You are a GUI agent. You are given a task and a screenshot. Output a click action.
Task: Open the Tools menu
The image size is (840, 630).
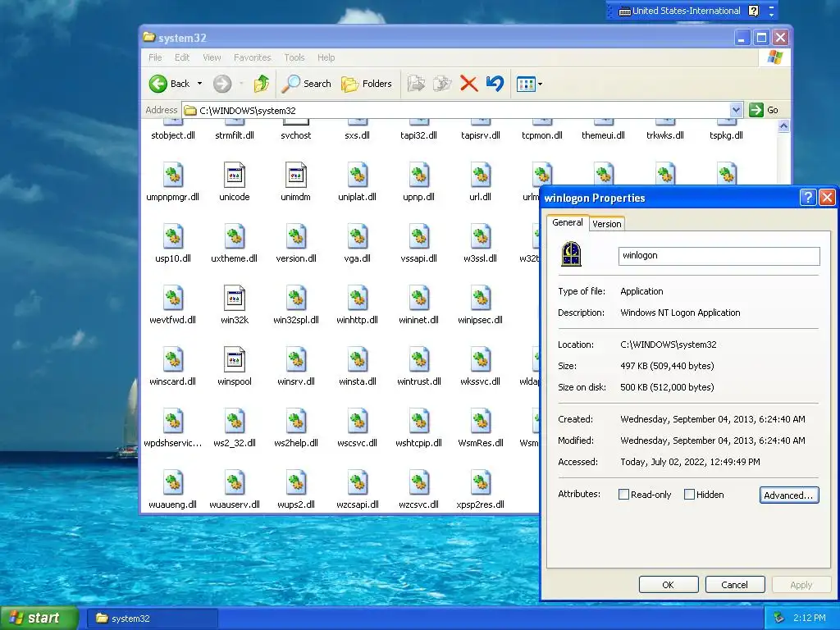coord(294,57)
